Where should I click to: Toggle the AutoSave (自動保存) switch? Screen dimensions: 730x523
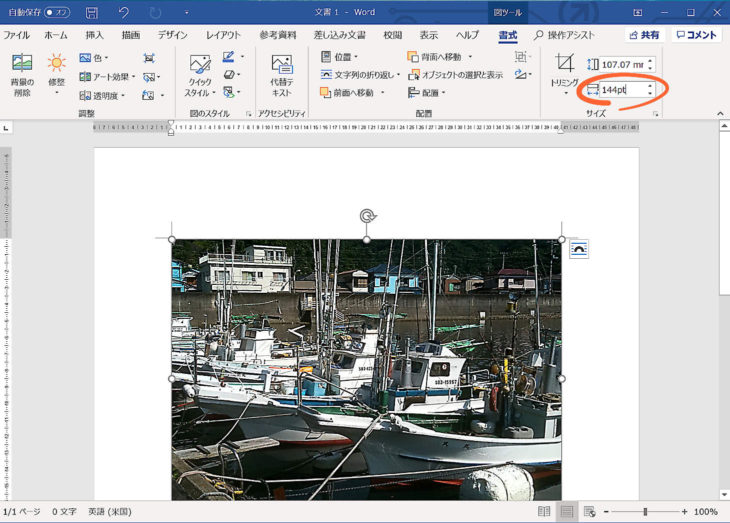[x=57, y=13]
